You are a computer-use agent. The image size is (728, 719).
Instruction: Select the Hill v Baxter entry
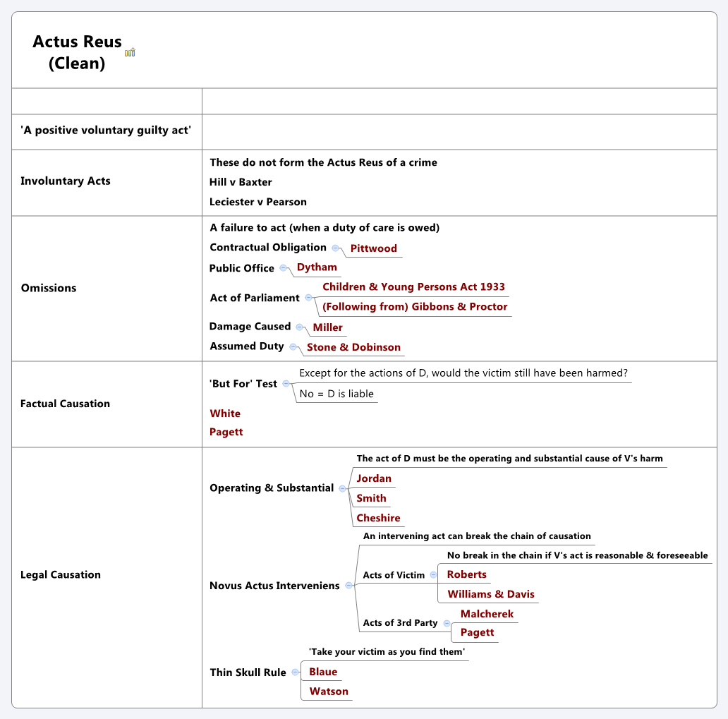pyautogui.click(x=241, y=182)
